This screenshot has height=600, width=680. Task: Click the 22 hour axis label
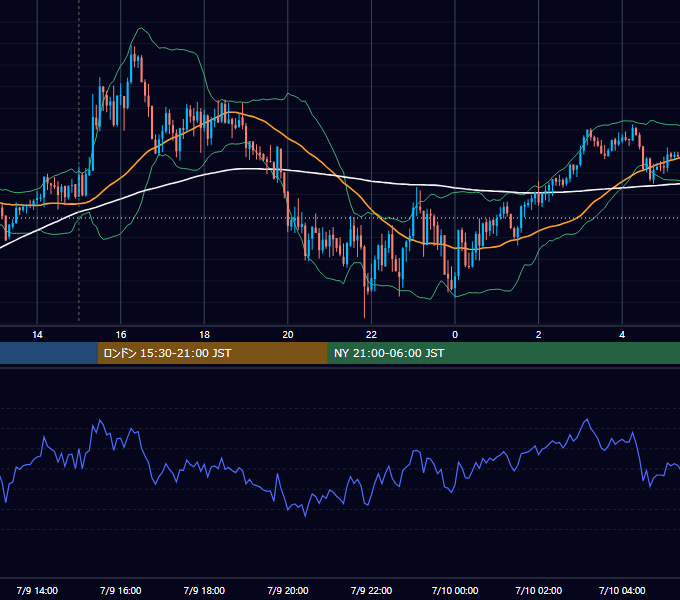click(371, 335)
